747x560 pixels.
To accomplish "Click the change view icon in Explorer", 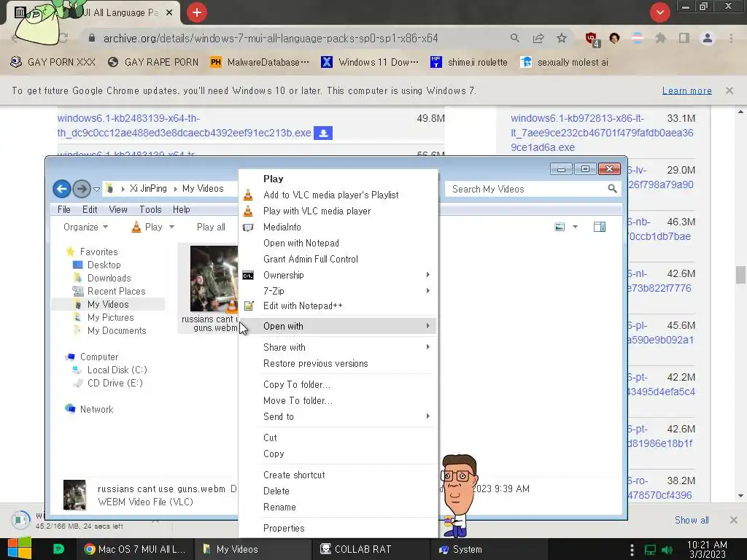I will (560, 227).
